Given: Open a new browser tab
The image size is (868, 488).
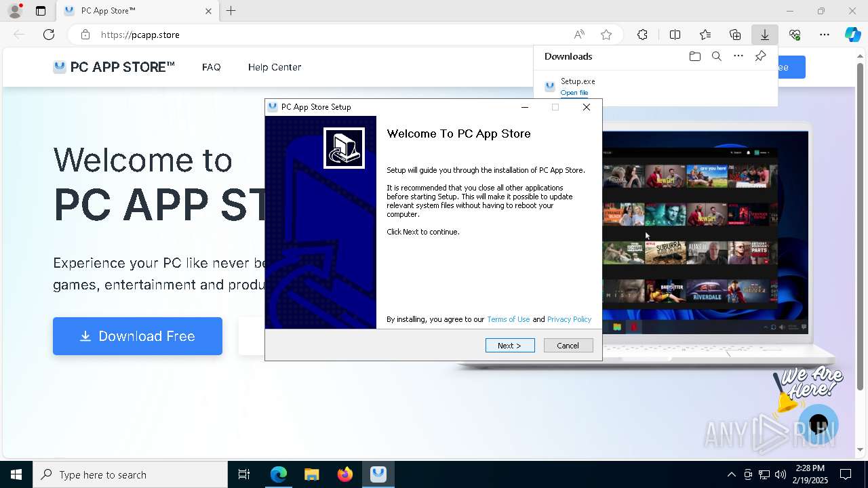Looking at the screenshot, I should point(231,11).
